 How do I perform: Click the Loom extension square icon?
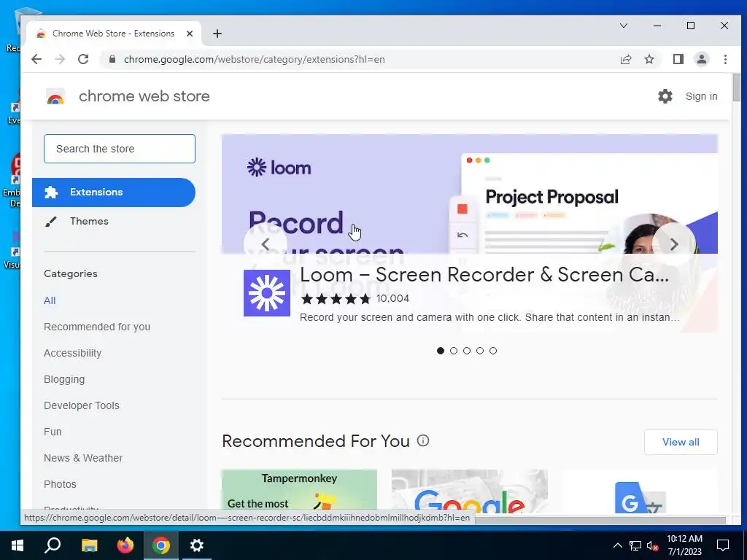click(267, 293)
